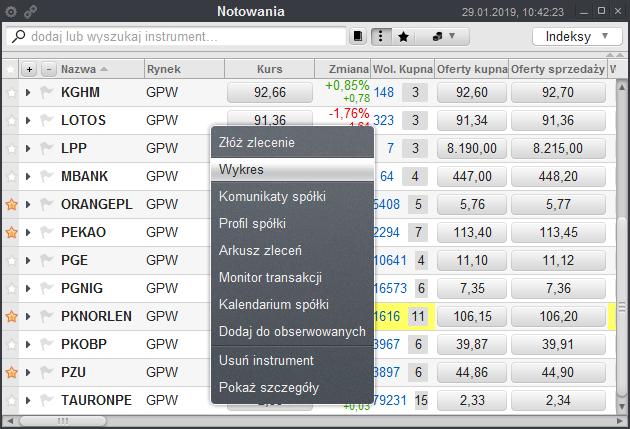Open the settings gear in title bar
The height and width of the screenshot is (429, 630).
click(11, 11)
